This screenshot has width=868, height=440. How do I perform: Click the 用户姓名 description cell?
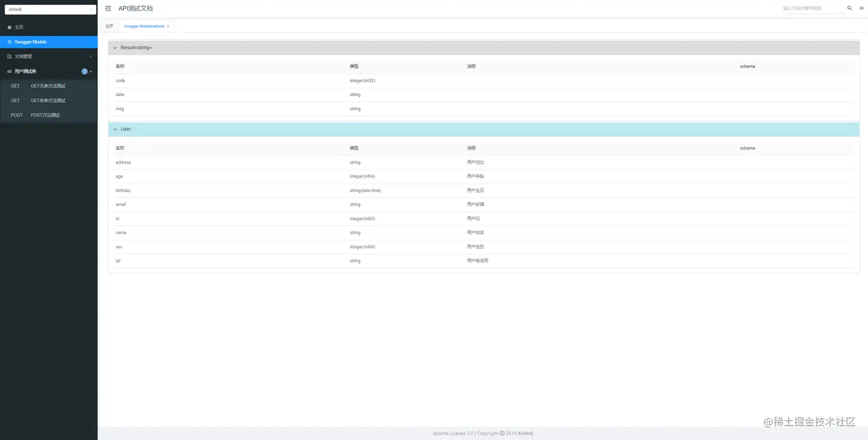[x=476, y=233]
